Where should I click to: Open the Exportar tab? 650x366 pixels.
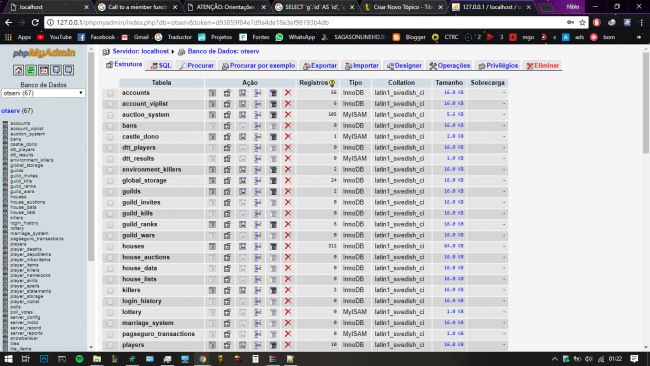click(x=320, y=65)
